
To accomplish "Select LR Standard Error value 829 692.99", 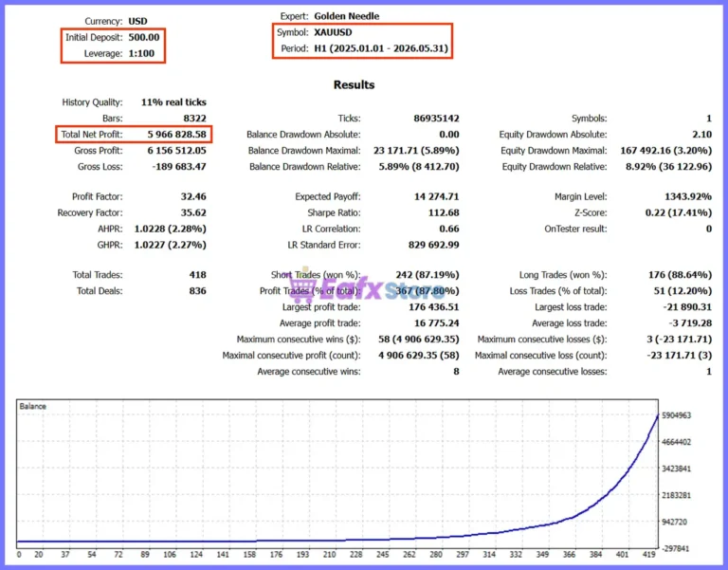I will click(x=433, y=245).
